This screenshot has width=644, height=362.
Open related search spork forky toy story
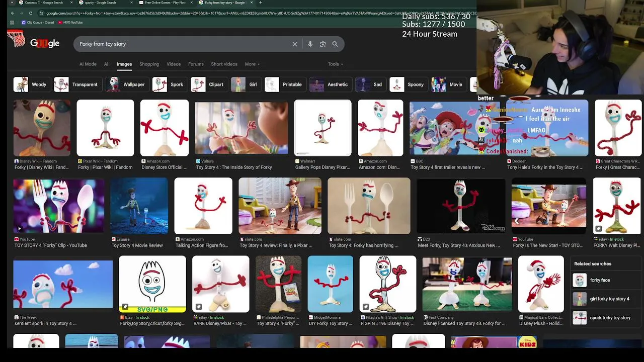[605, 318]
